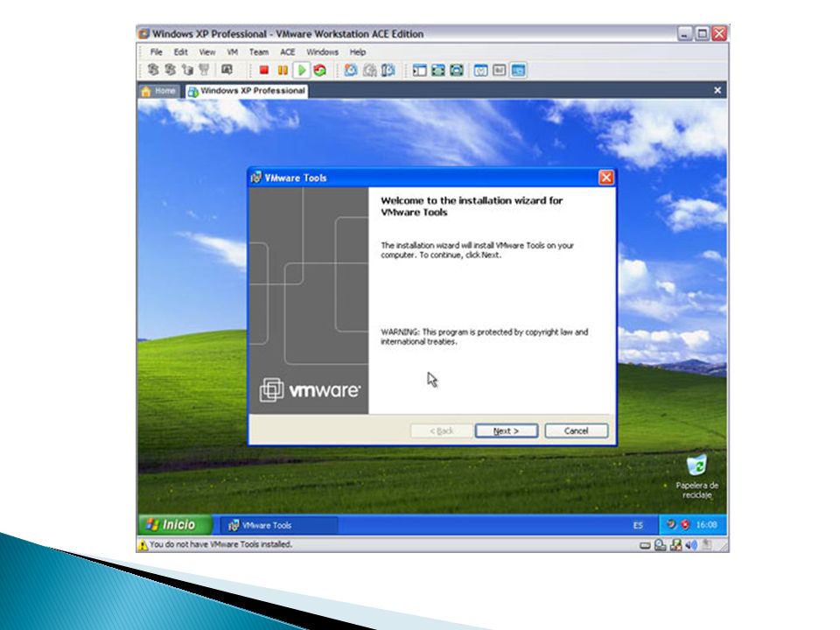Click the network adapter status bar icon
Viewport: 840px width, 630px height.
(676, 545)
